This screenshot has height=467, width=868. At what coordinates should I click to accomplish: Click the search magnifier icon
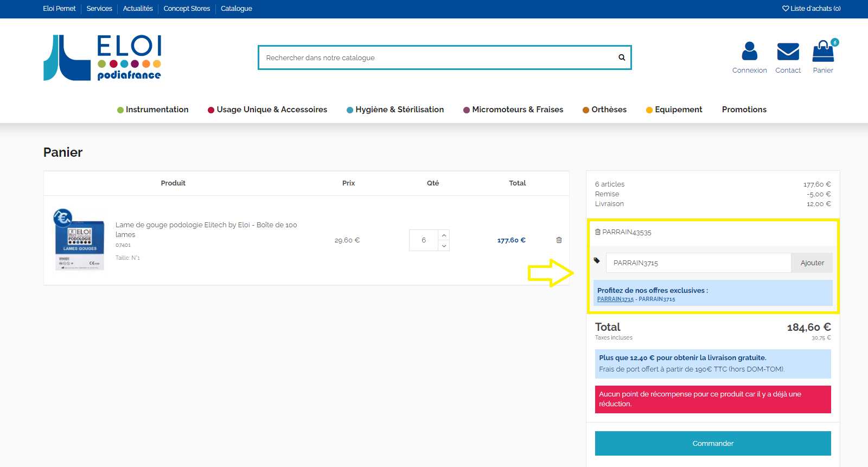coord(622,57)
